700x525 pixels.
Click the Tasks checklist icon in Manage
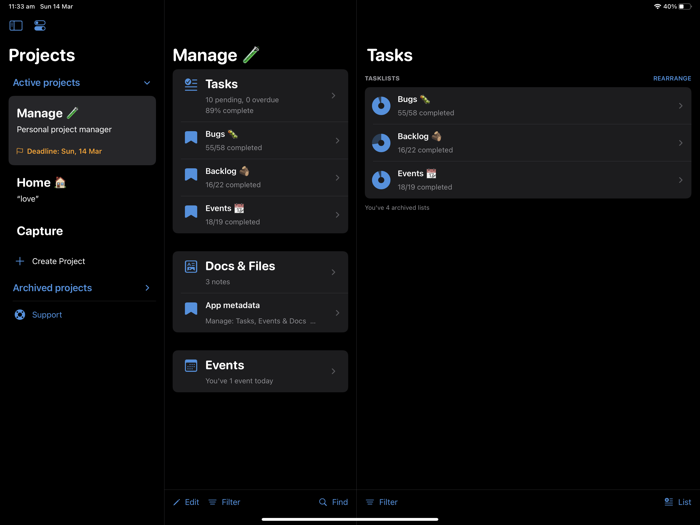point(191,84)
